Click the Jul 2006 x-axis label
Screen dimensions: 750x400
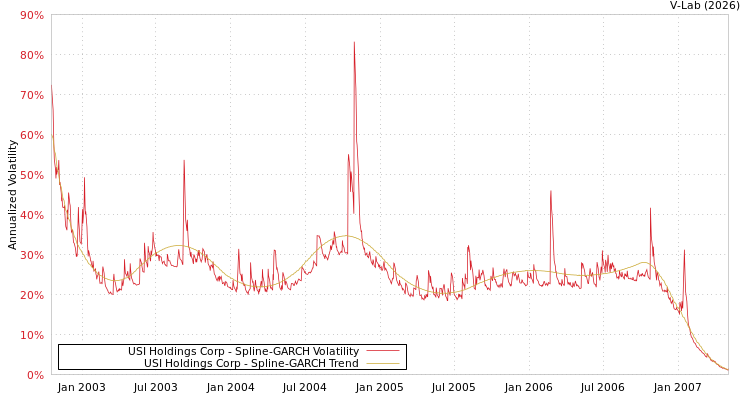tap(603, 387)
